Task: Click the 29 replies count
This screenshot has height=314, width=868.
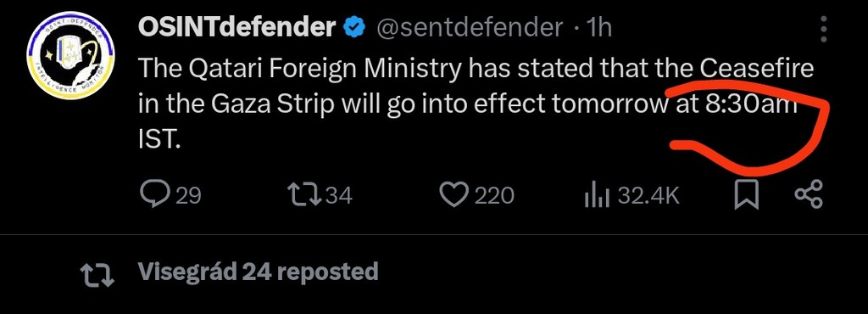Action: [188, 195]
